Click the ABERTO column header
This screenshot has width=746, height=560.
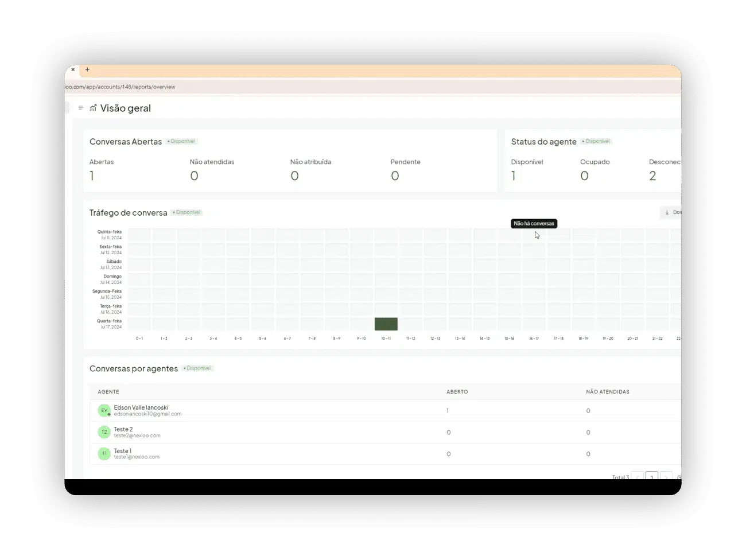coord(457,392)
